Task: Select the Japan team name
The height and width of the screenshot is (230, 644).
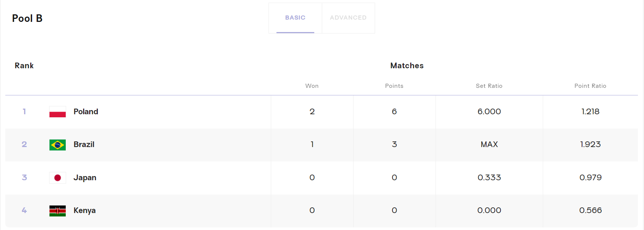Action: tap(85, 178)
